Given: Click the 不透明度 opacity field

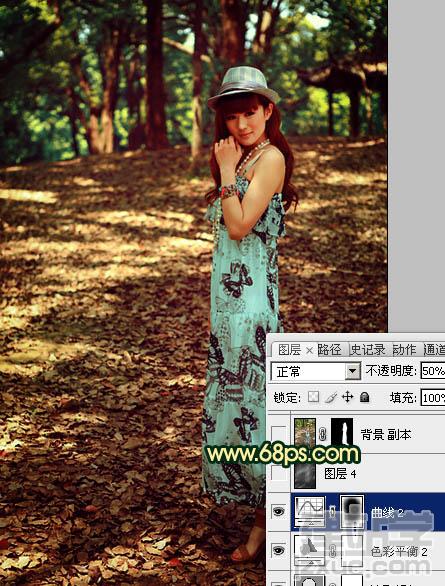Looking at the screenshot, I should tap(433, 371).
